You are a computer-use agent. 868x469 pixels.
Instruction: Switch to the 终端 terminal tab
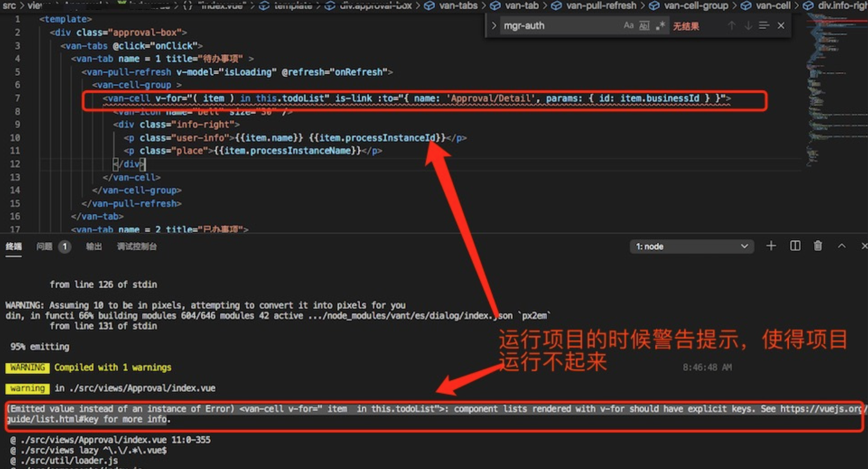pyautogui.click(x=14, y=247)
